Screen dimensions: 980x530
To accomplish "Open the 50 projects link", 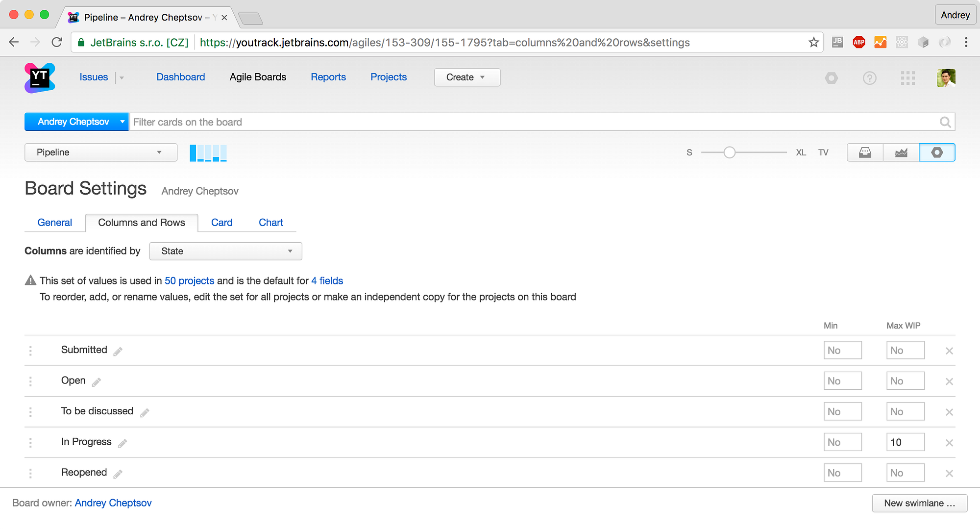I will point(189,280).
